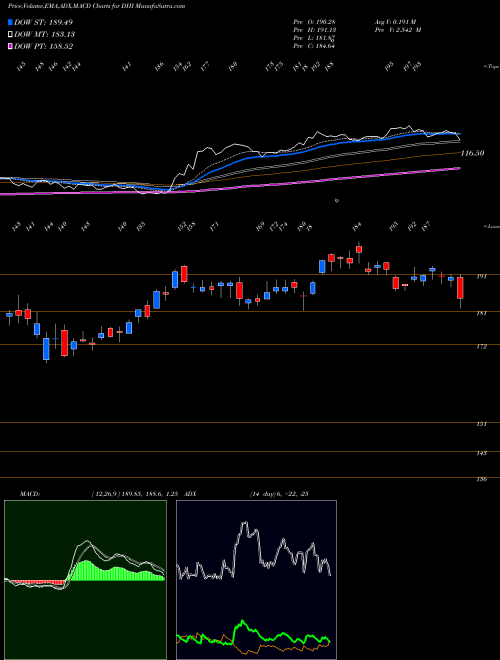Click the MACD panel title label
The width and height of the screenshot is (500, 660).
tap(29, 494)
